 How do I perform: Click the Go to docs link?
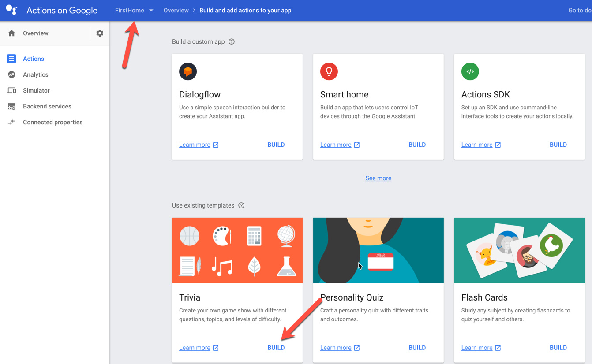point(580,10)
